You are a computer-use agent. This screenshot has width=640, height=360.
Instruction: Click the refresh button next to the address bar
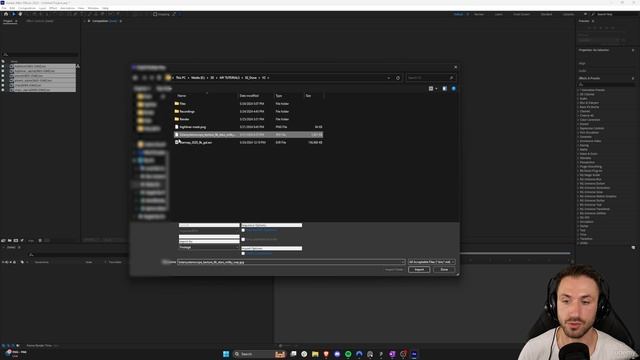(x=398, y=78)
